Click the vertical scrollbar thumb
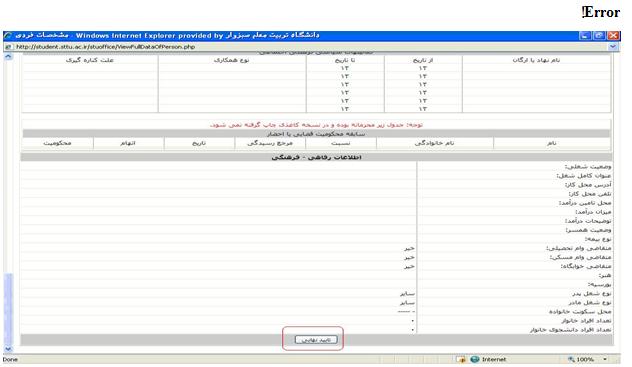Image resolution: width=632 pixels, height=367 pixels. (8, 309)
